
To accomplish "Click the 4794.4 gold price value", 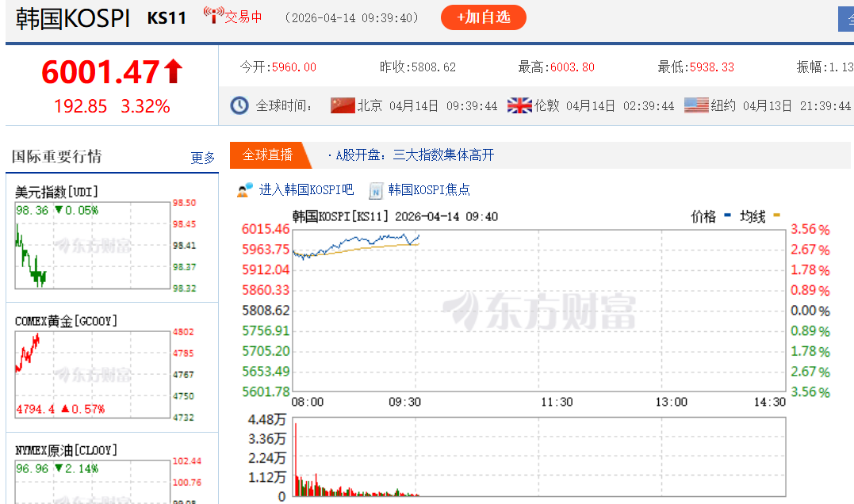I will pyautogui.click(x=36, y=409).
